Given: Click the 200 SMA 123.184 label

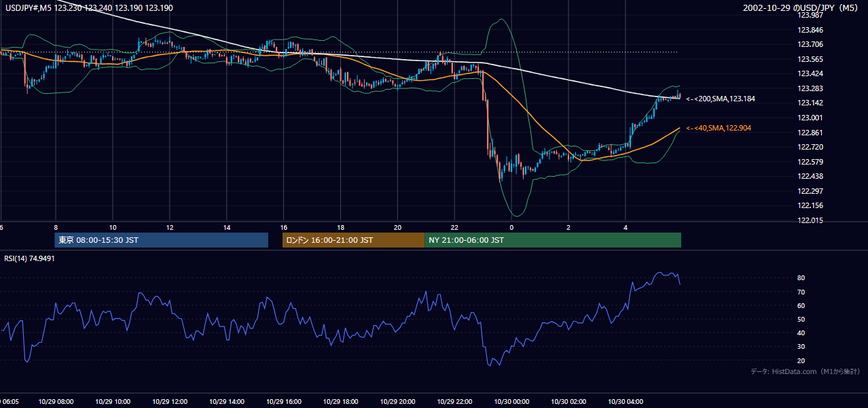Looking at the screenshot, I should click(x=721, y=99).
